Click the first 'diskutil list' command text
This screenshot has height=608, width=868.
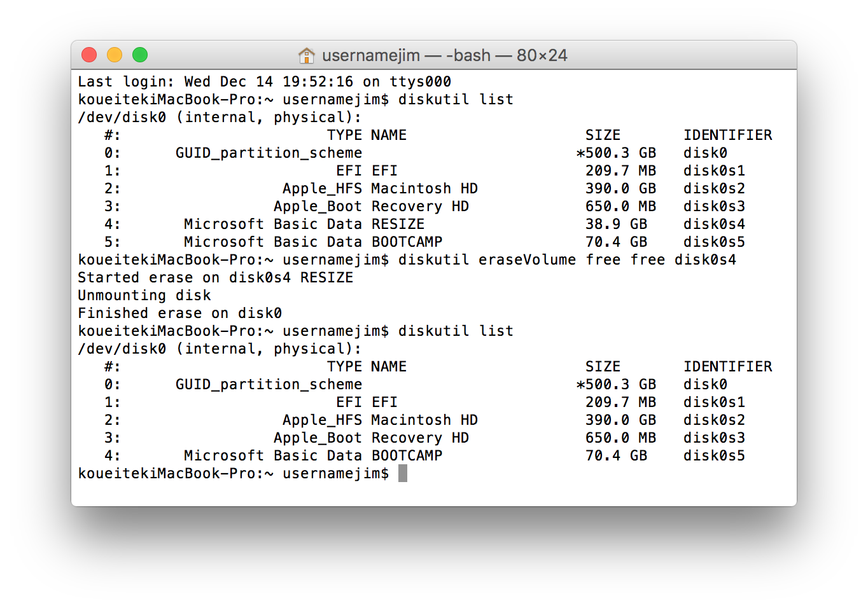click(x=456, y=99)
